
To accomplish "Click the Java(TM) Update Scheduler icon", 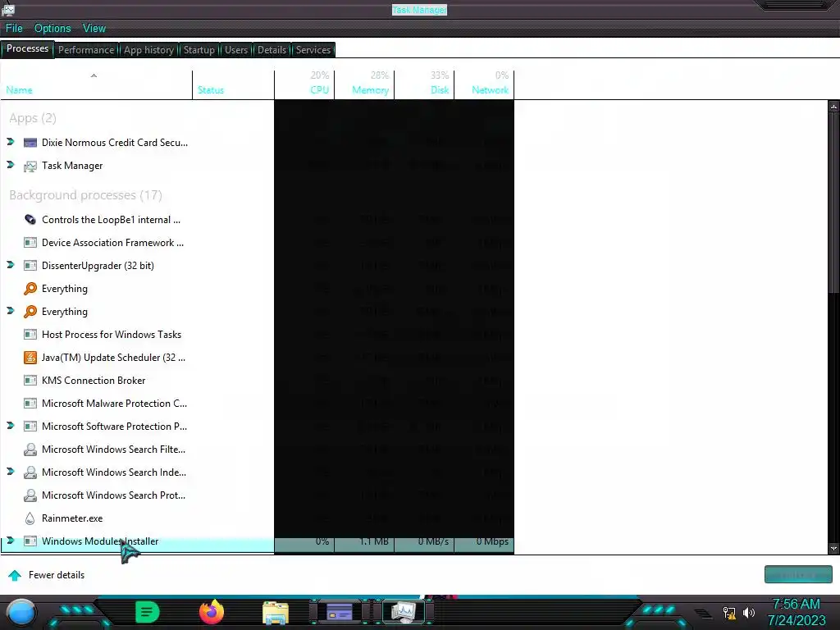I will point(30,358).
